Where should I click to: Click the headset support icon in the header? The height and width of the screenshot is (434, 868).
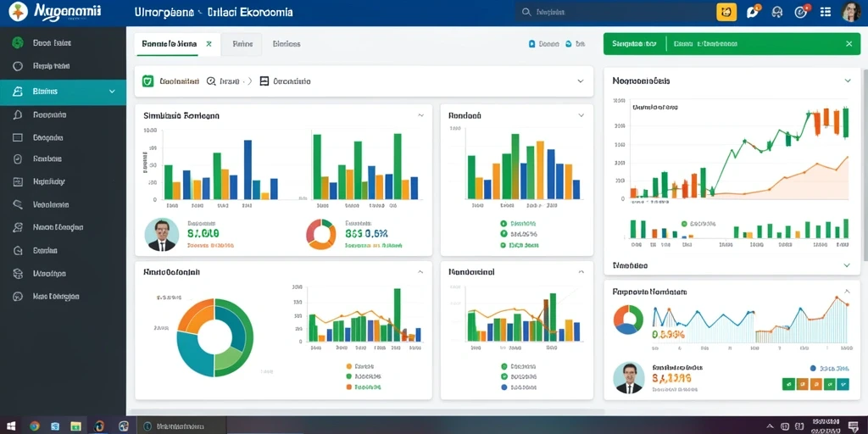(776, 12)
